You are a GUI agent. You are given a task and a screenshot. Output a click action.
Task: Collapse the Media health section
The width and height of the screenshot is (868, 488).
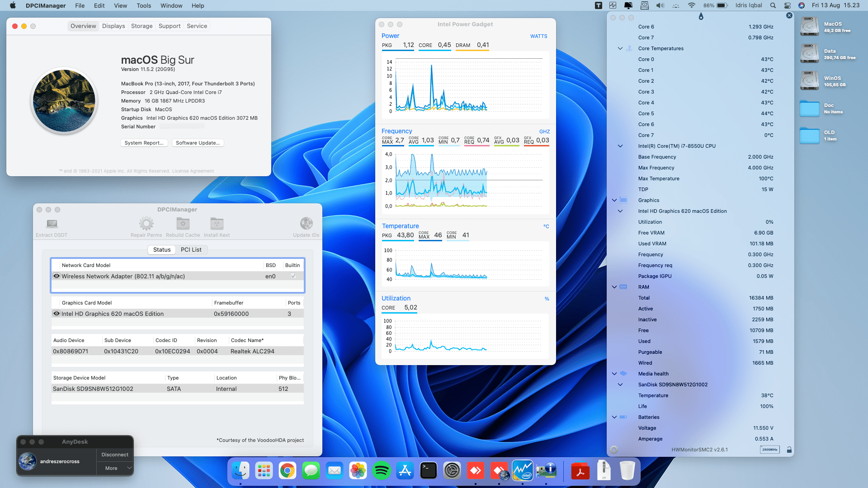point(614,374)
